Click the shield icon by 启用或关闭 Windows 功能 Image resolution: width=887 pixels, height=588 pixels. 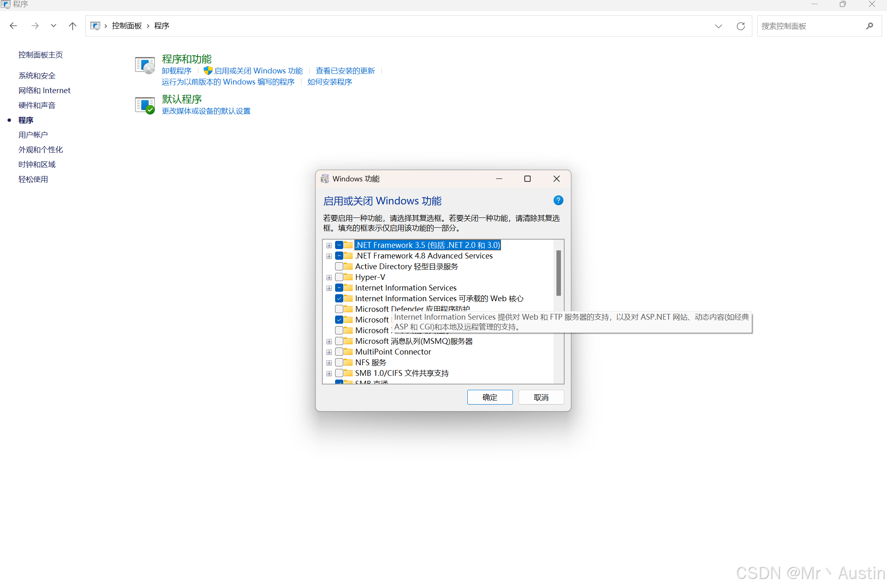pyautogui.click(x=208, y=71)
